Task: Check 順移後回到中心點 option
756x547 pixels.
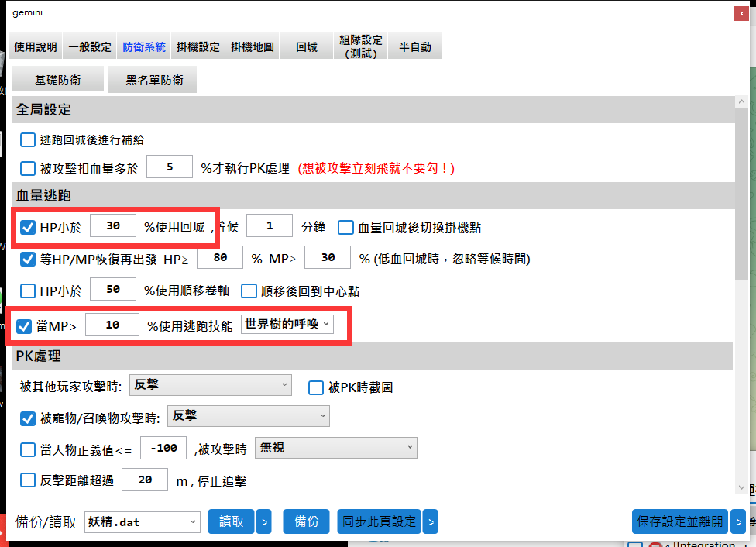Action: click(x=249, y=291)
